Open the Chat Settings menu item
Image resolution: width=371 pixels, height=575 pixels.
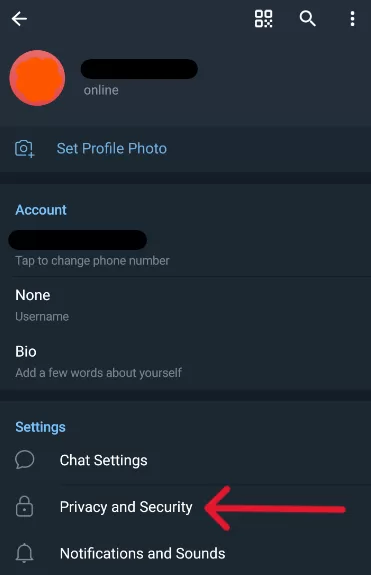(186, 460)
